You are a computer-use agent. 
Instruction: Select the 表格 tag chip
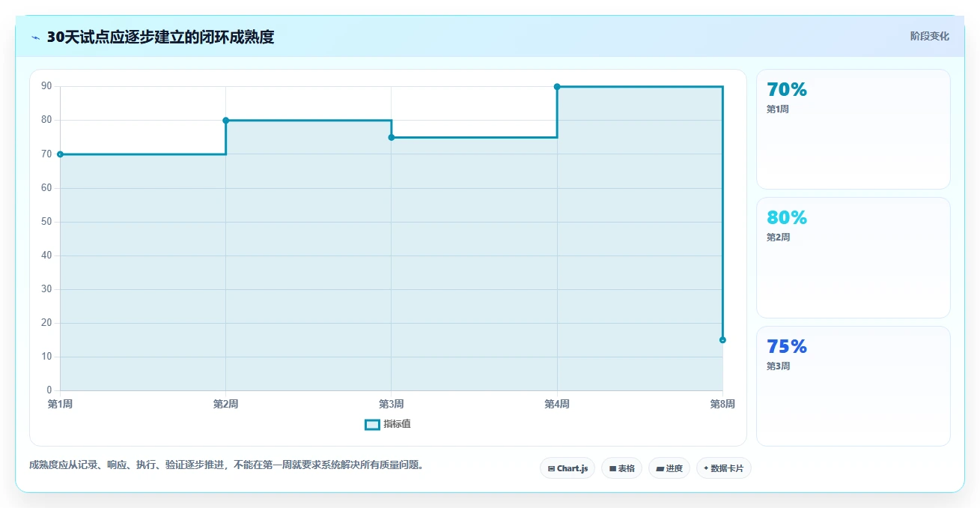click(621, 468)
